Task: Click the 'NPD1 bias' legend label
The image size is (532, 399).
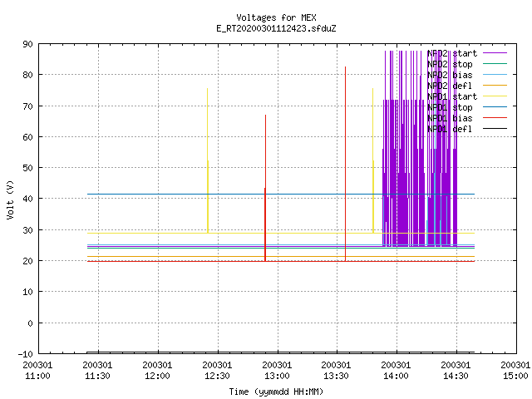Action: tap(450, 118)
